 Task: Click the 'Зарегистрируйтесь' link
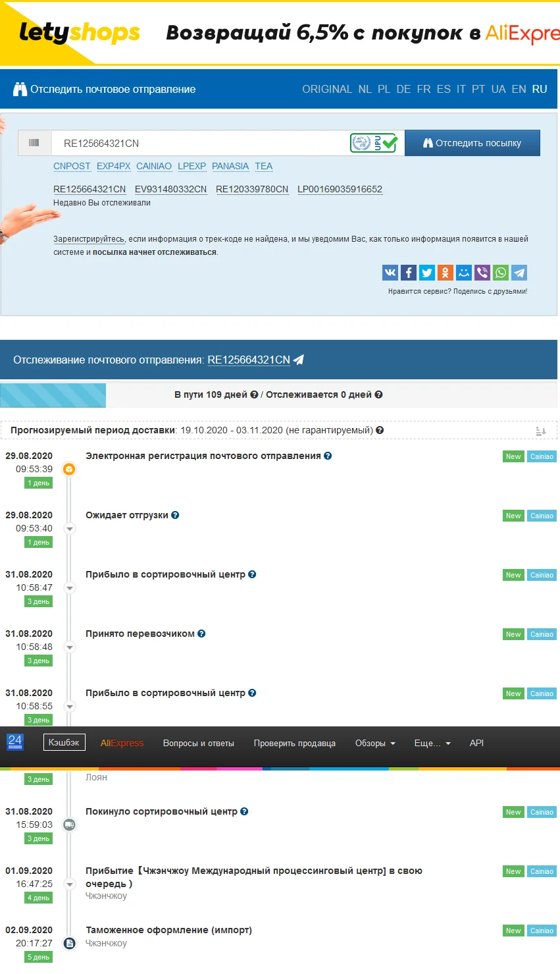pyautogui.click(x=89, y=239)
